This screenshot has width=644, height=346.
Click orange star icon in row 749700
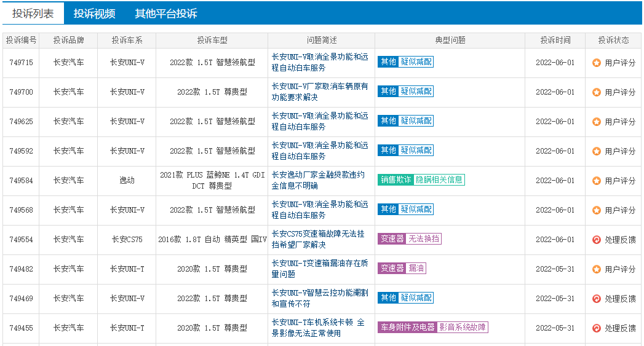click(x=597, y=92)
